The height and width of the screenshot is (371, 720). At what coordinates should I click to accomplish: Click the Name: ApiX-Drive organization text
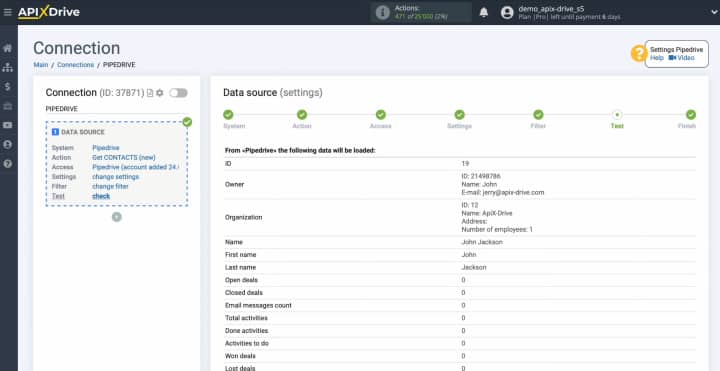(x=487, y=213)
